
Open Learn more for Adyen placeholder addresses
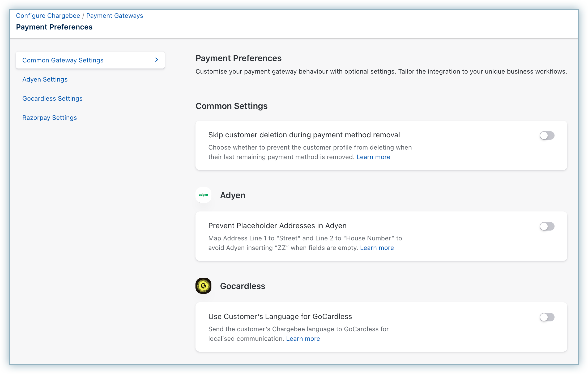pos(377,248)
